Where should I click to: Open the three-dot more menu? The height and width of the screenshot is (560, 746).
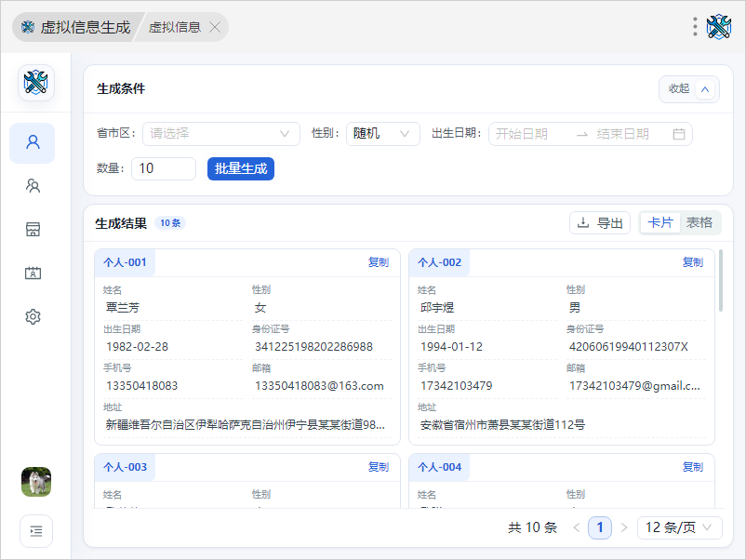695,27
